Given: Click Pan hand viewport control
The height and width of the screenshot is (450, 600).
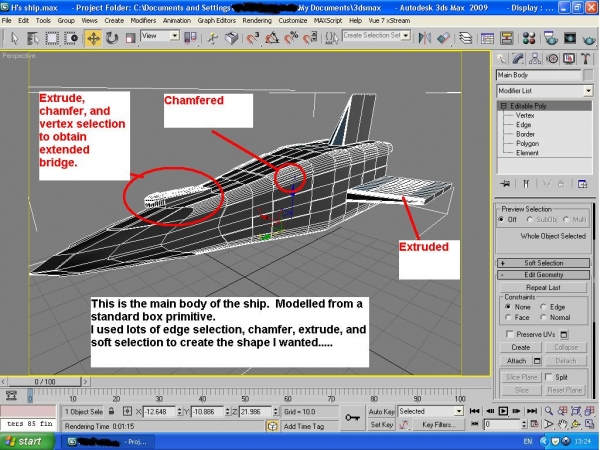Looking at the screenshot, I should coord(562,424).
